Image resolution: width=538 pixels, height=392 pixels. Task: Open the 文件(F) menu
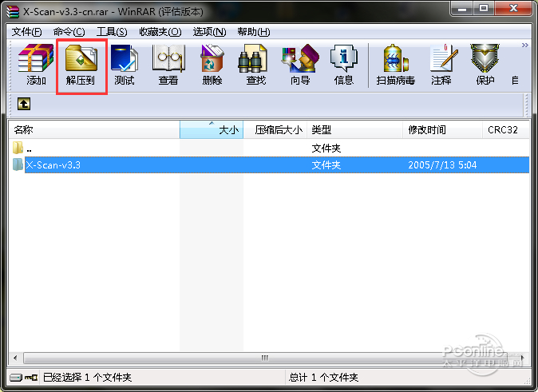[27, 32]
